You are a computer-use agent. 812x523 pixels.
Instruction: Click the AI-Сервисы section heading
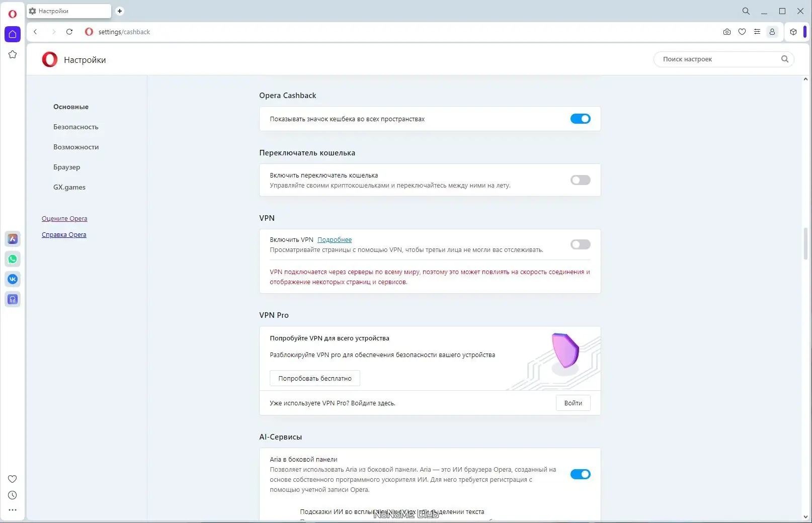[281, 437]
